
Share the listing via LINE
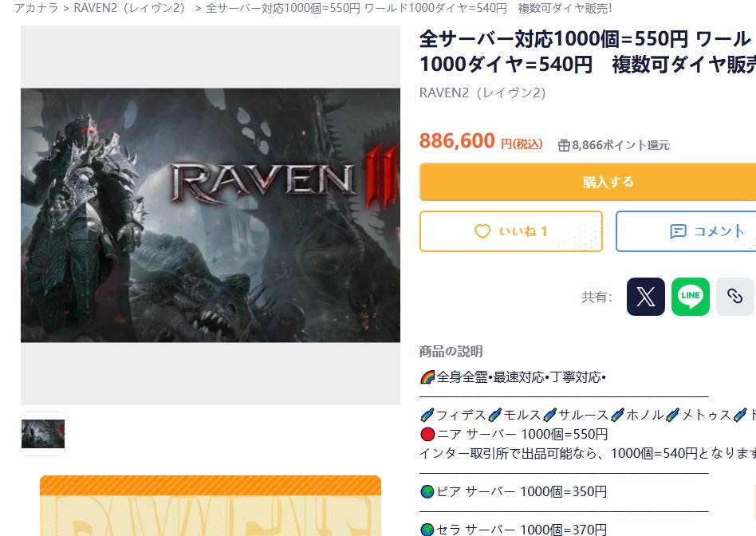(690, 297)
